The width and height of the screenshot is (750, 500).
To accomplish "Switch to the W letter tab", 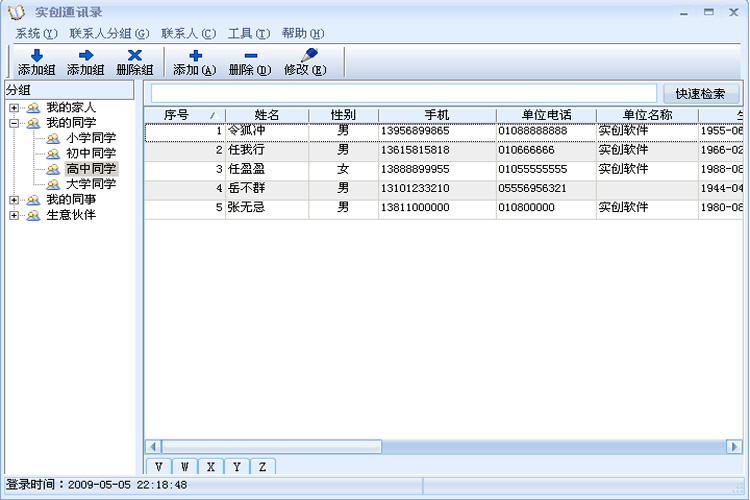I will [185, 467].
